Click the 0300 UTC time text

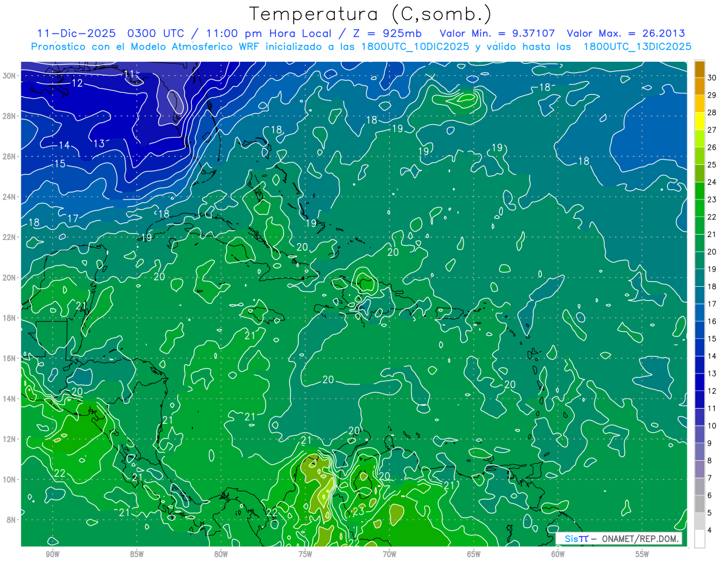157,33
